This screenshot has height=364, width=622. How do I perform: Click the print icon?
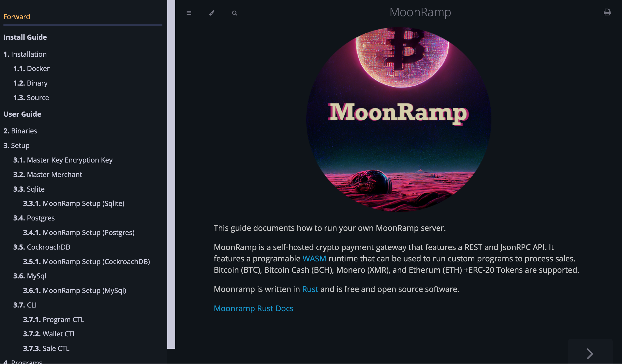coord(607,12)
